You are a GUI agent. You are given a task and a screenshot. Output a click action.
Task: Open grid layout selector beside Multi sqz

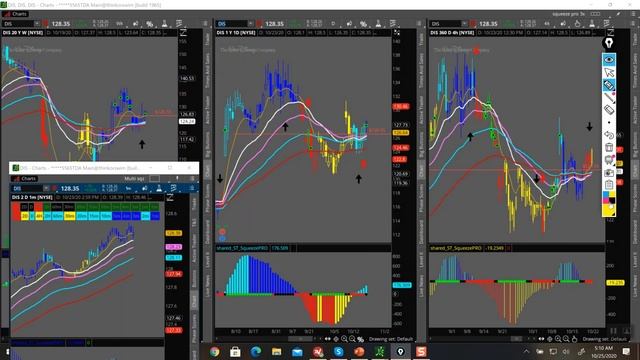pos(154,178)
